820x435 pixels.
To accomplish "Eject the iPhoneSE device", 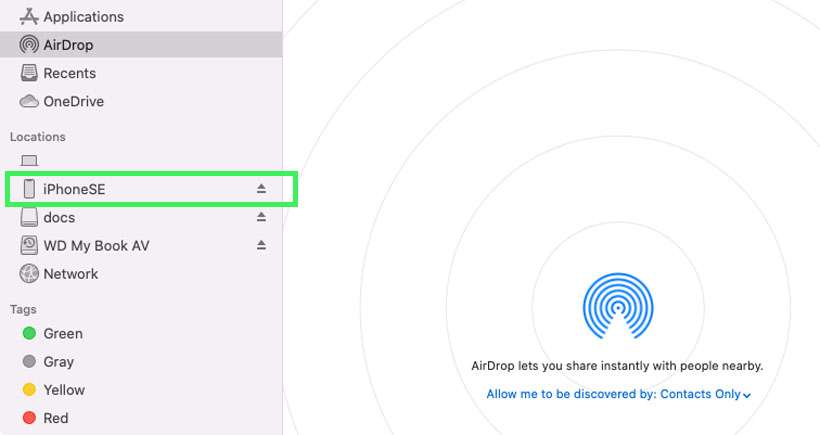I will [261, 189].
